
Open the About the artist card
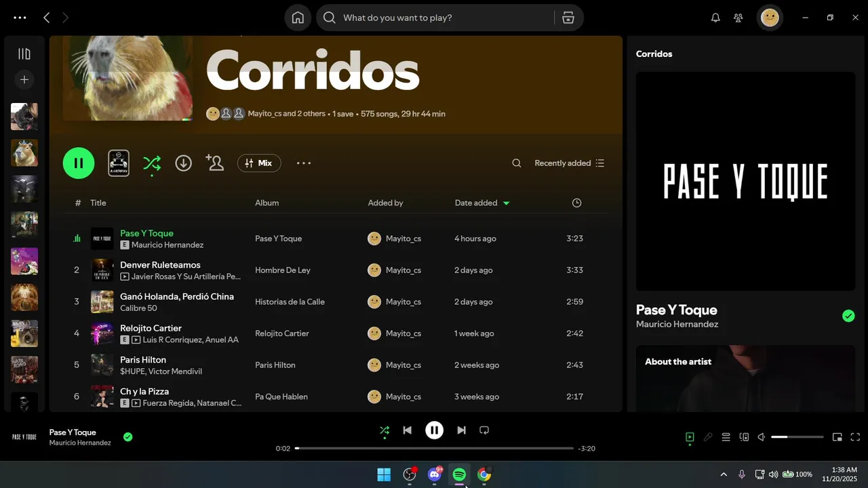click(x=745, y=378)
